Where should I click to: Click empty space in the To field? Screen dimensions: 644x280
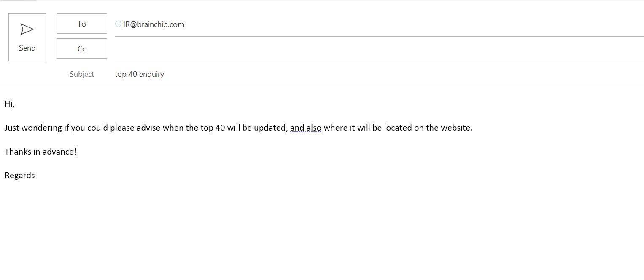[380, 24]
